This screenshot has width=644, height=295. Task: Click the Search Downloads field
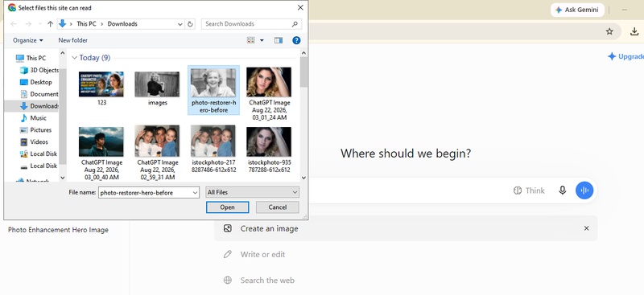[x=251, y=24]
